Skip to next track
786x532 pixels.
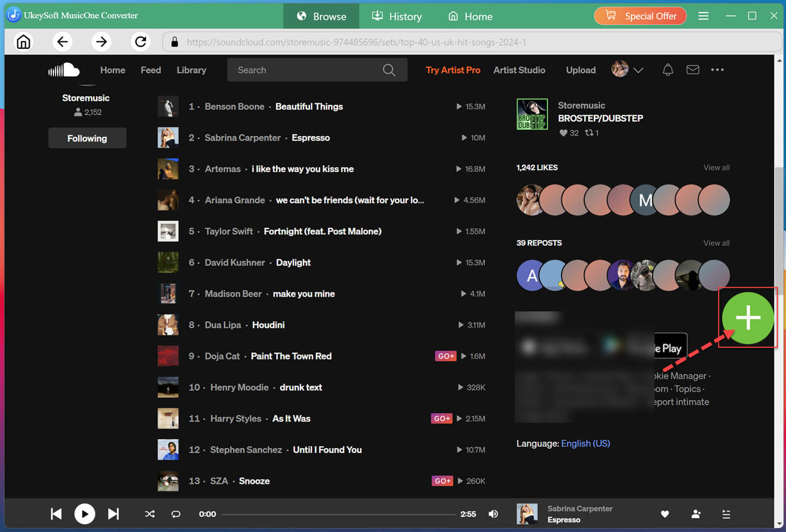pyautogui.click(x=113, y=514)
